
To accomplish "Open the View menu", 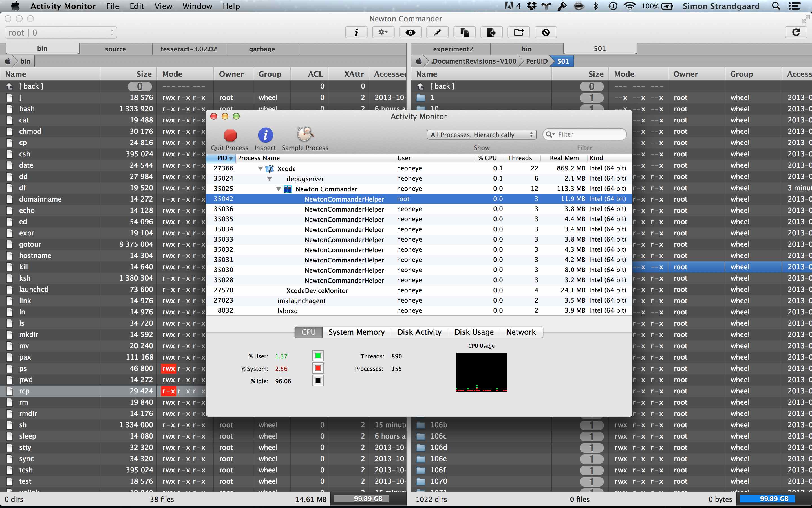I will click(x=163, y=6).
